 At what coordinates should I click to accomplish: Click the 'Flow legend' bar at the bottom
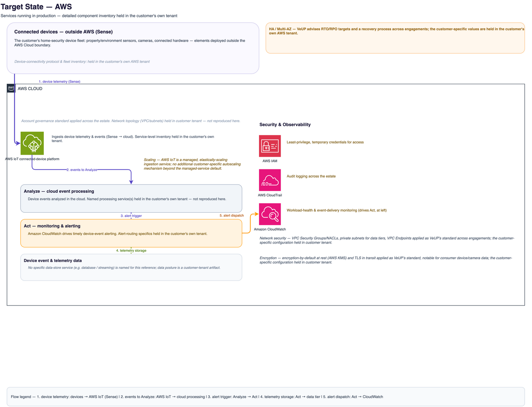tap(266, 397)
